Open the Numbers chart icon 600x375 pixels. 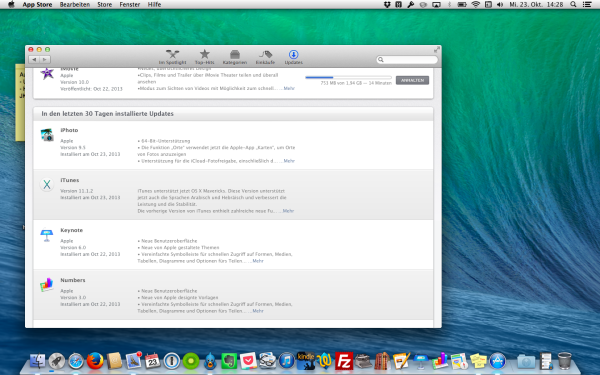point(47,285)
